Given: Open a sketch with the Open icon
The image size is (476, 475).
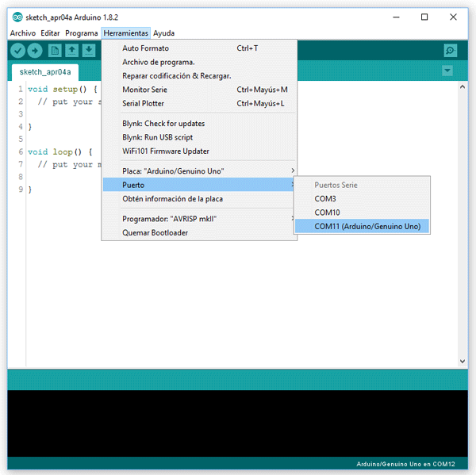Looking at the screenshot, I should point(71,51).
